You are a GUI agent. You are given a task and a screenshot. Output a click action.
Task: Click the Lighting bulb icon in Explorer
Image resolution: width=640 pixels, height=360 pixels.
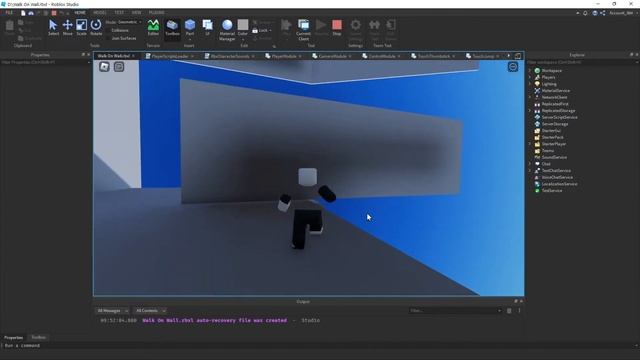[537, 84]
